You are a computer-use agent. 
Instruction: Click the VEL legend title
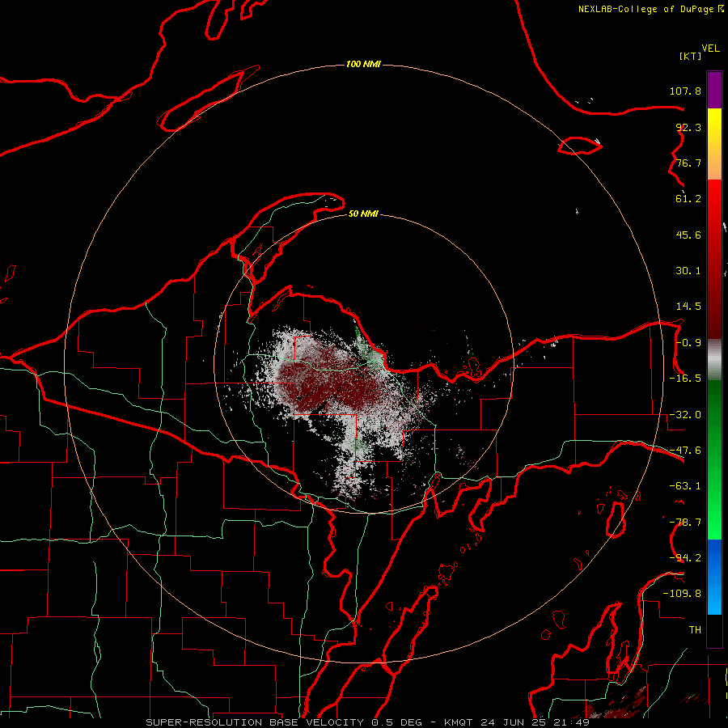710,49
